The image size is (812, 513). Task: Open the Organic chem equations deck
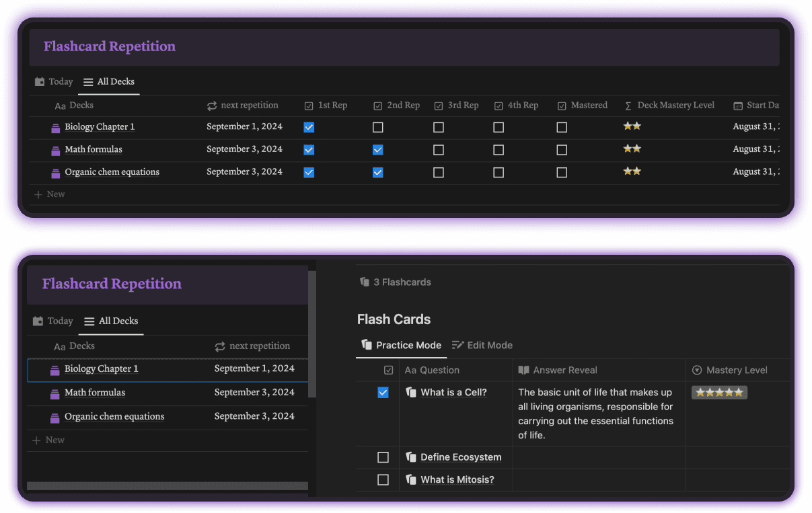point(113,416)
